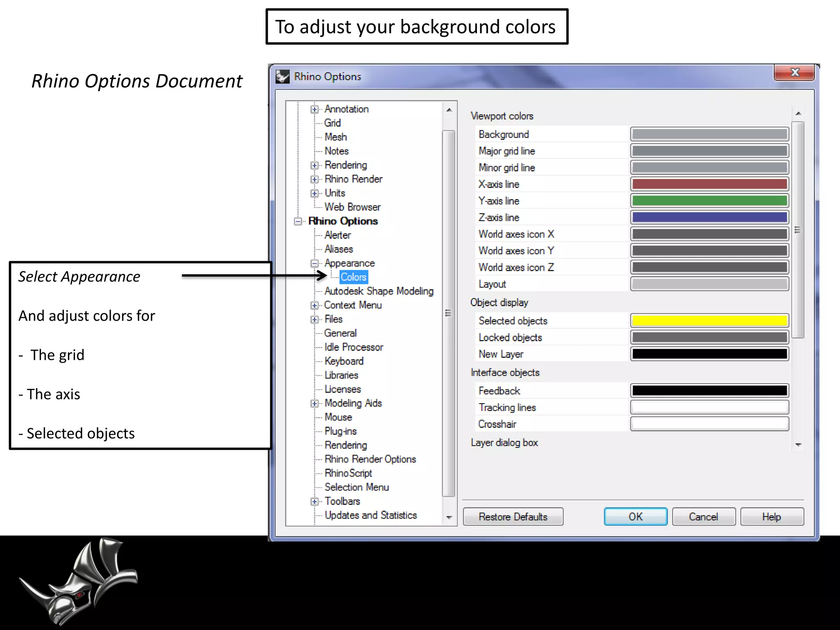Screen dimensions: 840x630
Task: Select Plug-ins in the tree
Action: click(x=340, y=431)
